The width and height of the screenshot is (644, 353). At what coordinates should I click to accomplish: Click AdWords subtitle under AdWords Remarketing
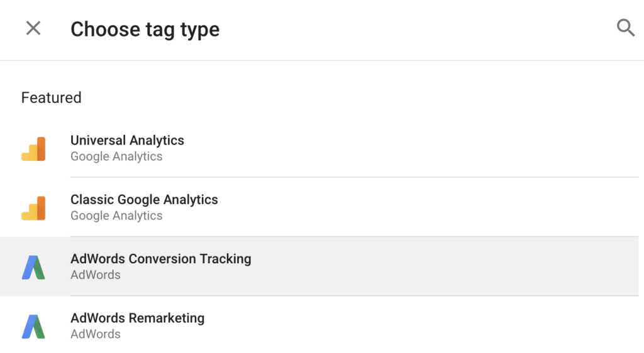coord(96,334)
